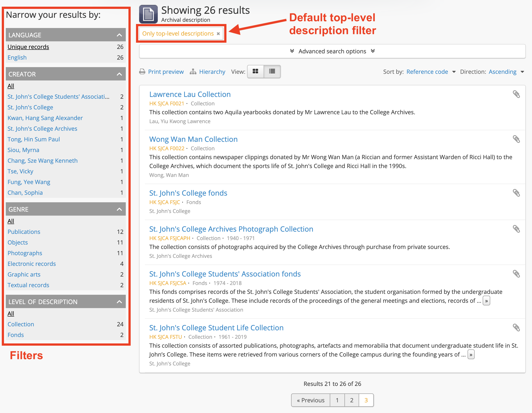Collapse the GENRE filter section
Viewport: 532px width, 413px height.
120,209
